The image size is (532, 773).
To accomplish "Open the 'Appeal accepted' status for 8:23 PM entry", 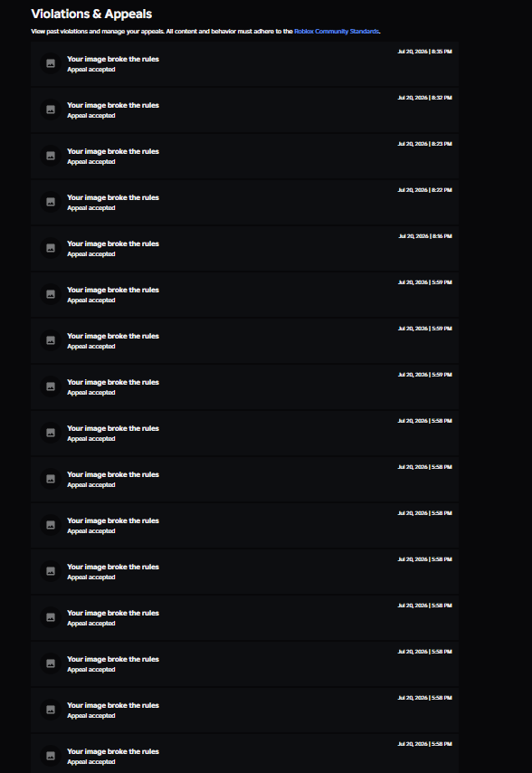I will 91,162.
